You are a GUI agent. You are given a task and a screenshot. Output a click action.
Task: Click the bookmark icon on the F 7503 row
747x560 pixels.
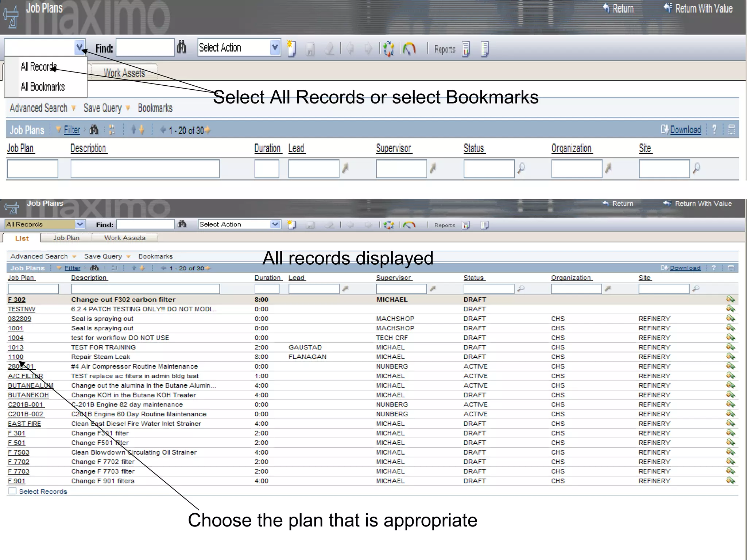click(730, 452)
